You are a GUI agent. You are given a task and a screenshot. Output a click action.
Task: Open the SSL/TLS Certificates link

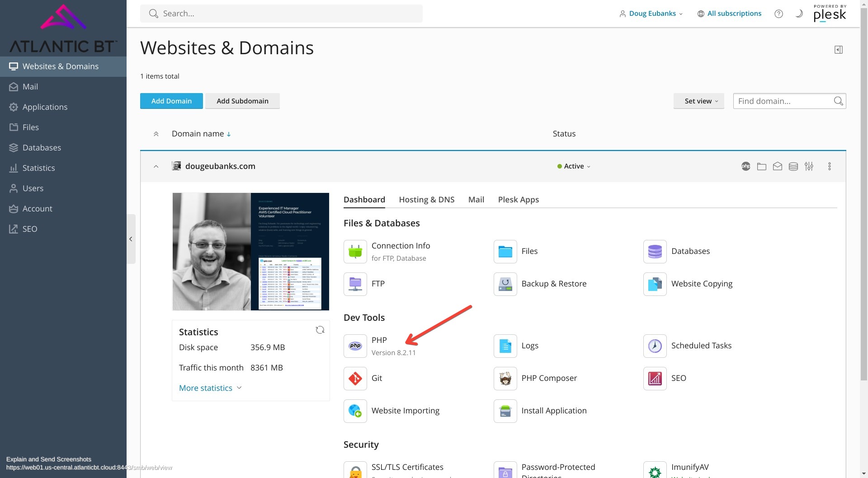[x=407, y=467]
